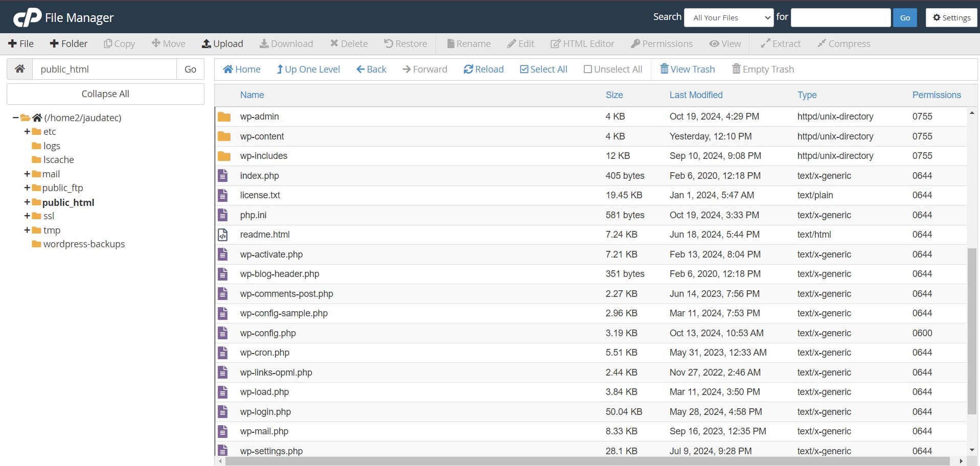The width and height of the screenshot is (980, 466).
Task: Sort by Size column header
Action: 614,95
